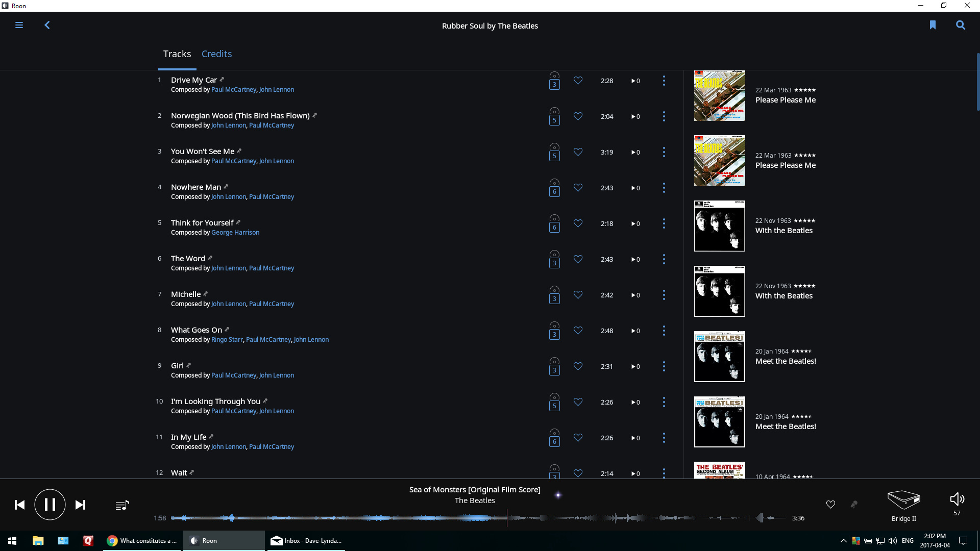Toggle heart for The Word
Image resolution: width=980 pixels, height=551 pixels.
[x=578, y=259]
